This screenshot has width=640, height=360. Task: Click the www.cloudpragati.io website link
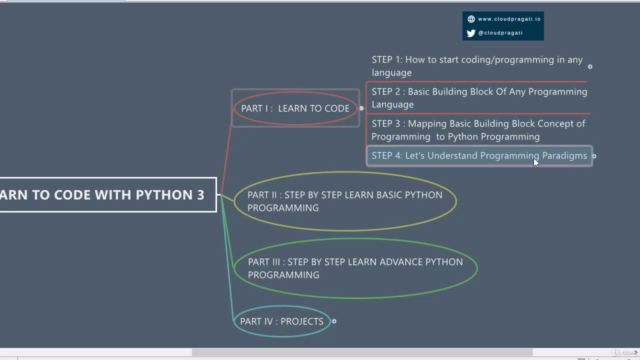pos(509,19)
